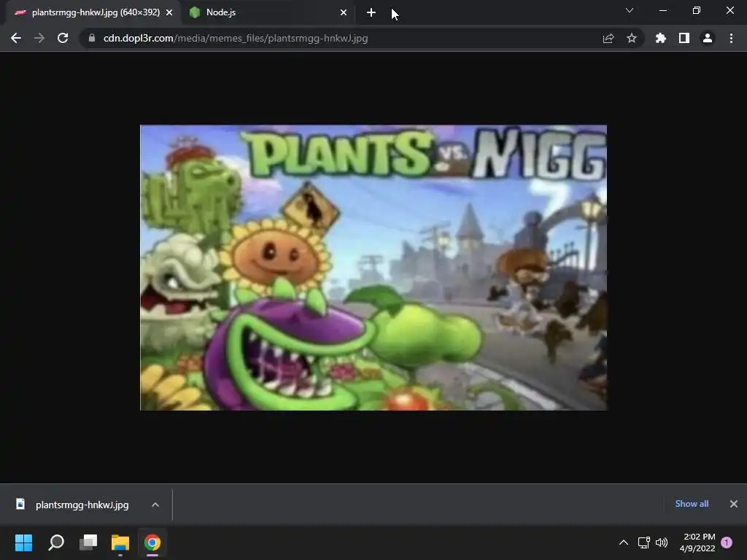
Task: Open a new browser tab
Action: coord(371,13)
